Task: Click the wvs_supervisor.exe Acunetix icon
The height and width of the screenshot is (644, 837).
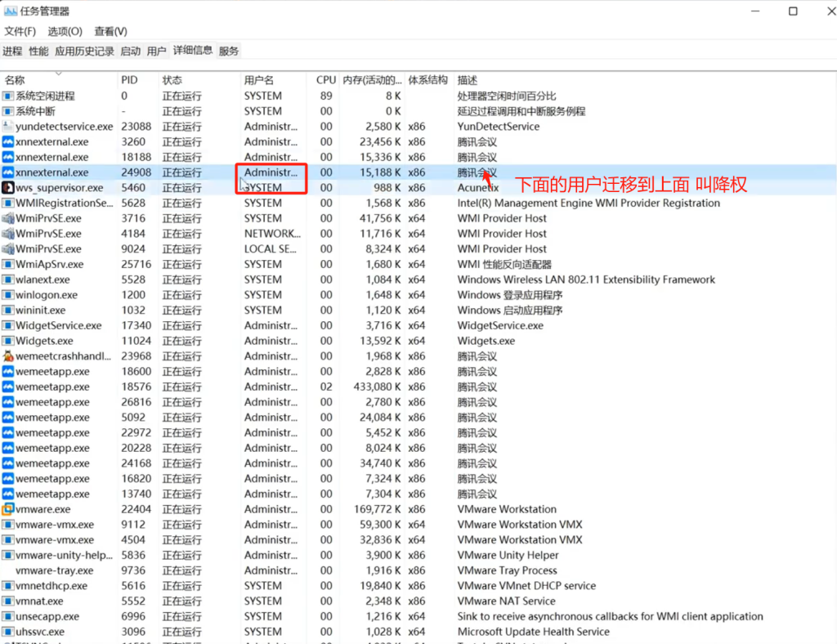Action: pos(7,188)
